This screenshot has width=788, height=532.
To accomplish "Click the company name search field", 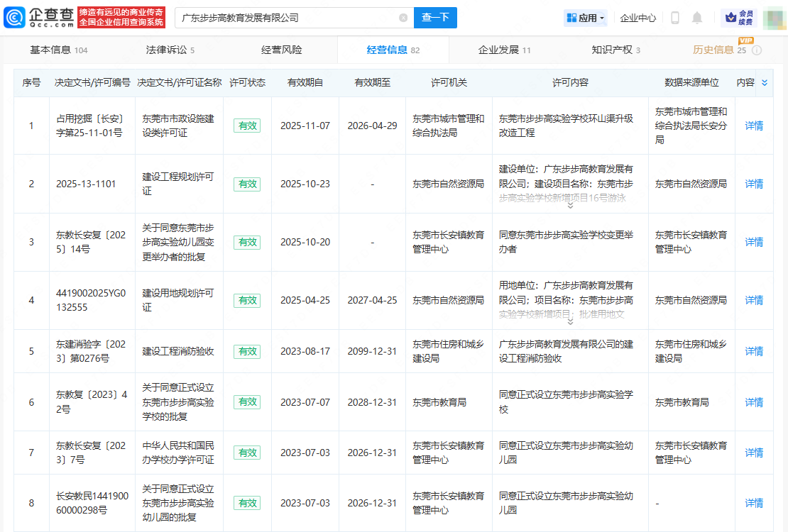I will (284, 18).
